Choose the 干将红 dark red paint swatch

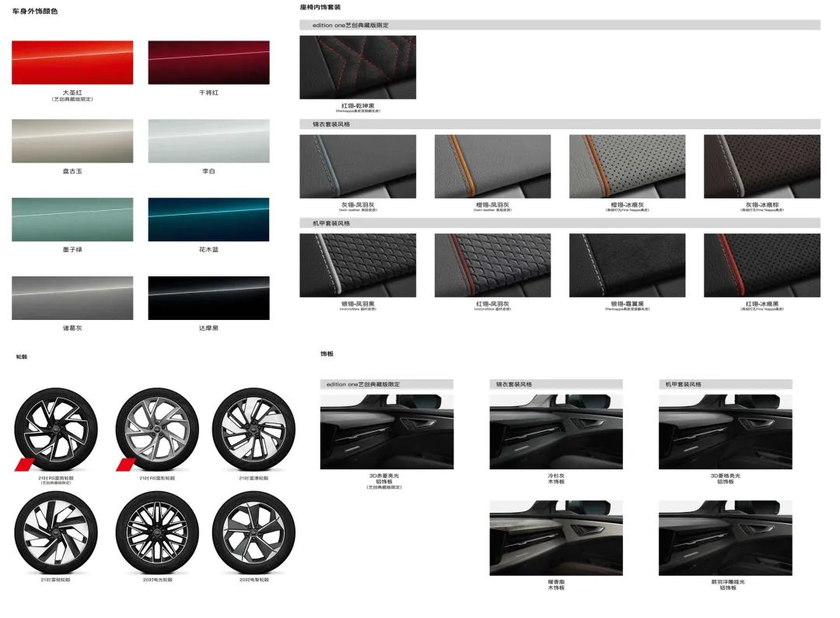click(208, 62)
